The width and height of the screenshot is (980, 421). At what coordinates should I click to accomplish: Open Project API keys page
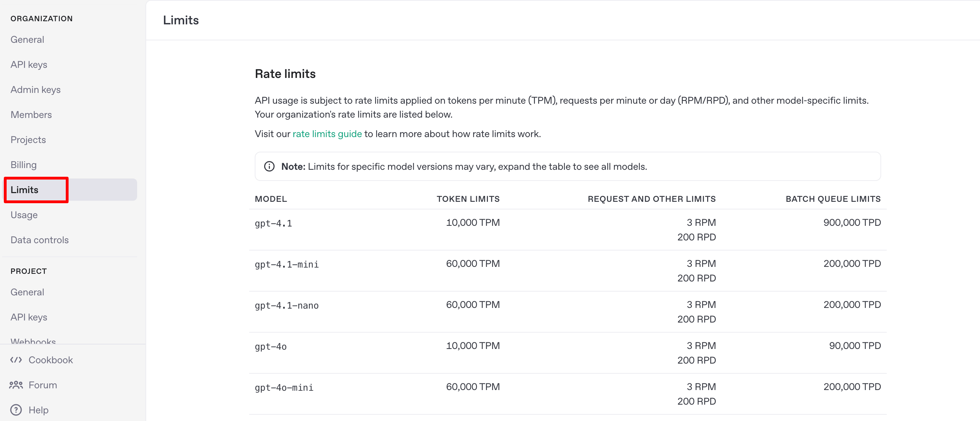pyautogui.click(x=29, y=317)
